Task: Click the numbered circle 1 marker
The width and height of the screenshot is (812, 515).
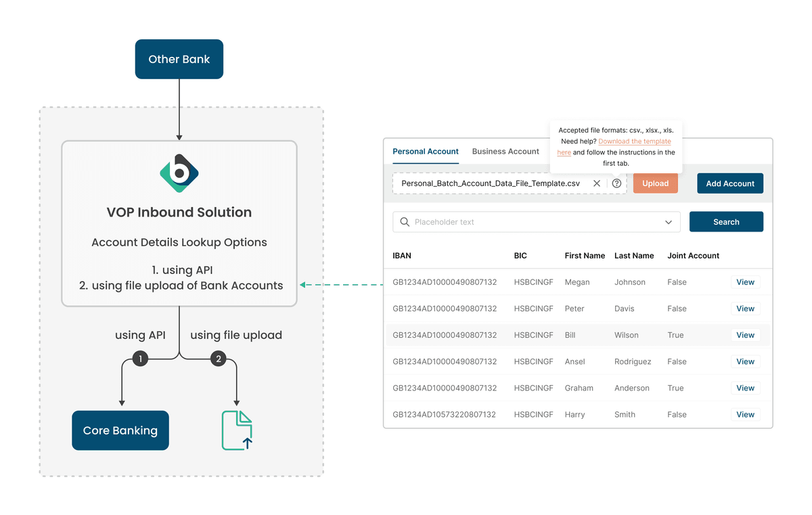Action: pyautogui.click(x=140, y=359)
